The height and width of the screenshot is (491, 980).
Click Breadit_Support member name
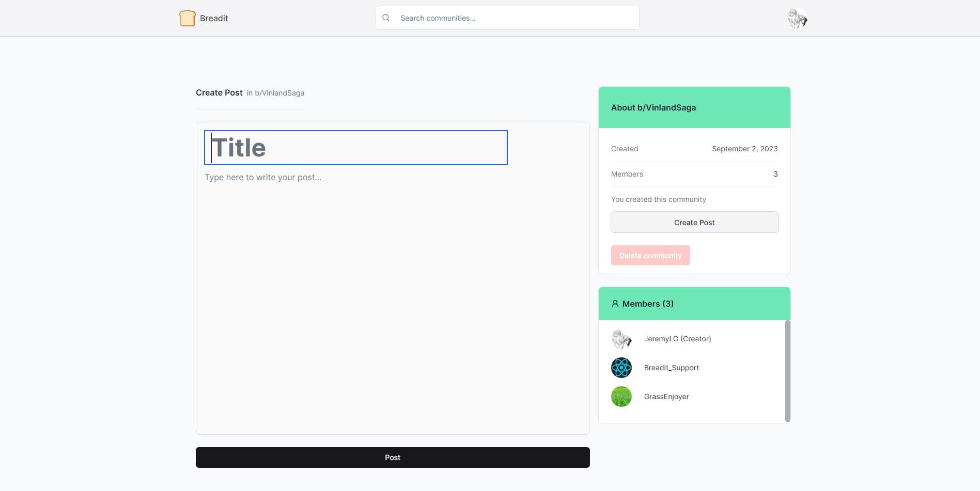(x=671, y=367)
